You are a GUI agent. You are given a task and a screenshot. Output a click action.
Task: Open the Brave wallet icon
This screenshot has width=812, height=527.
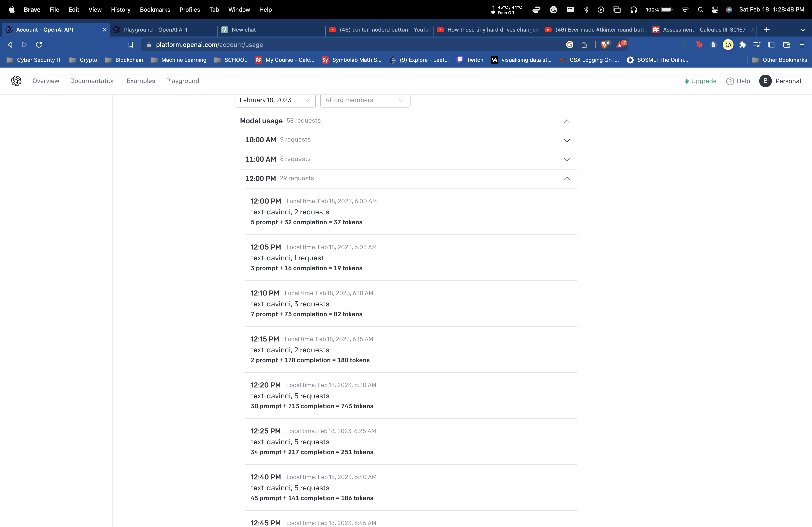[787, 45]
